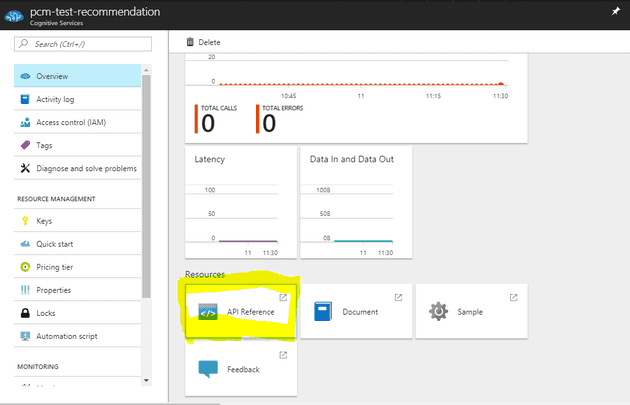Viewport: 630px width, 405px height.
Task: Open Properties menu item
Action: coord(78,290)
